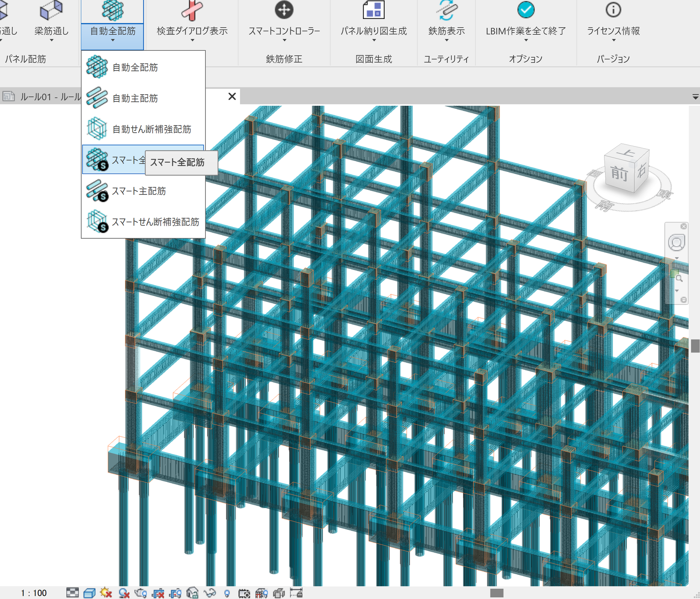Click パネル納り図生成 icon
The height and width of the screenshot is (599, 700).
pyautogui.click(x=373, y=10)
